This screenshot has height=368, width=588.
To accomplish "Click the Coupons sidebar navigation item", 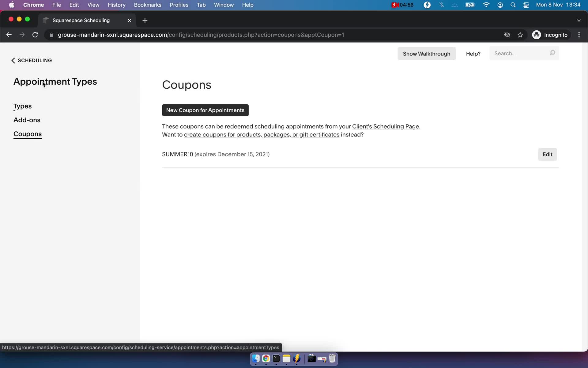I will tap(28, 134).
